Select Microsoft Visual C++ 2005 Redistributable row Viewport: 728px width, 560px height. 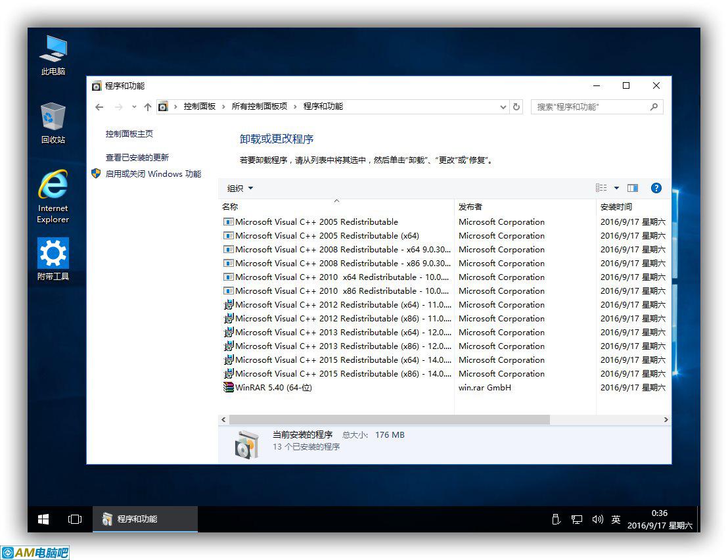point(444,222)
